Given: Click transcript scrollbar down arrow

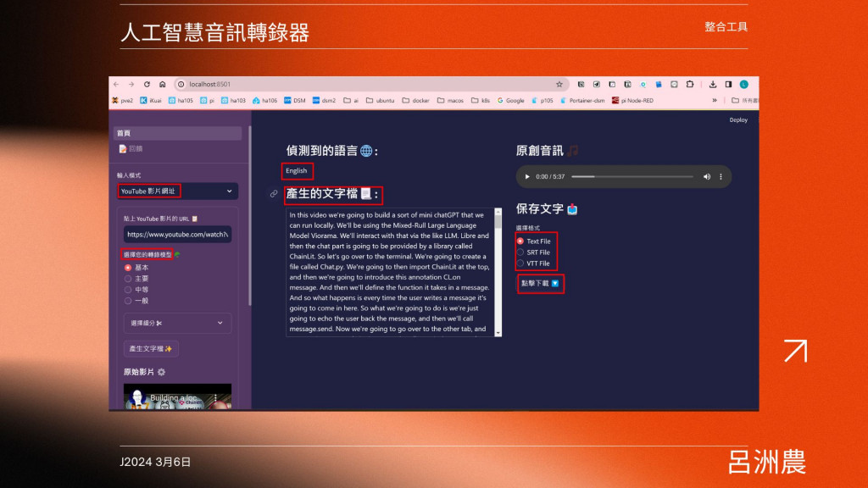Looking at the screenshot, I should pyautogui.click(x=498, y=332).
